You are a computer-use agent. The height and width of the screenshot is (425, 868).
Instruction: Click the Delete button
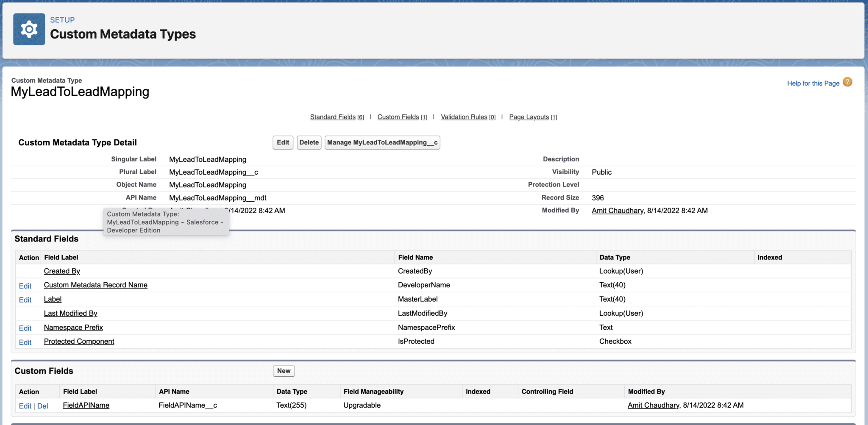pos(309,142)
